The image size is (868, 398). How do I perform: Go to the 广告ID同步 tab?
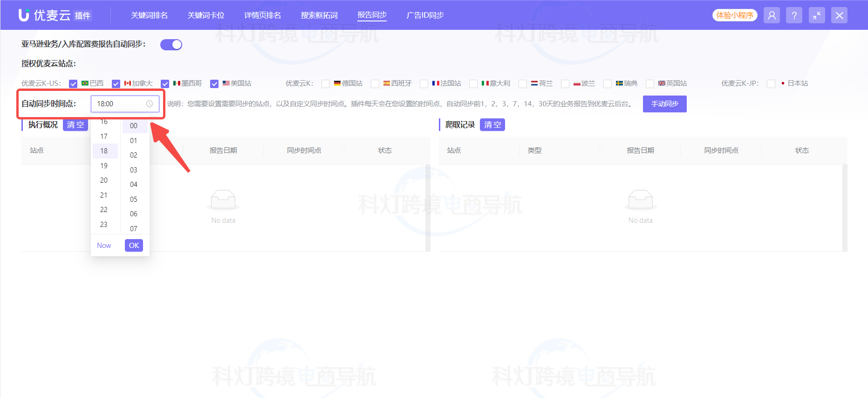(x=425, y=15)
